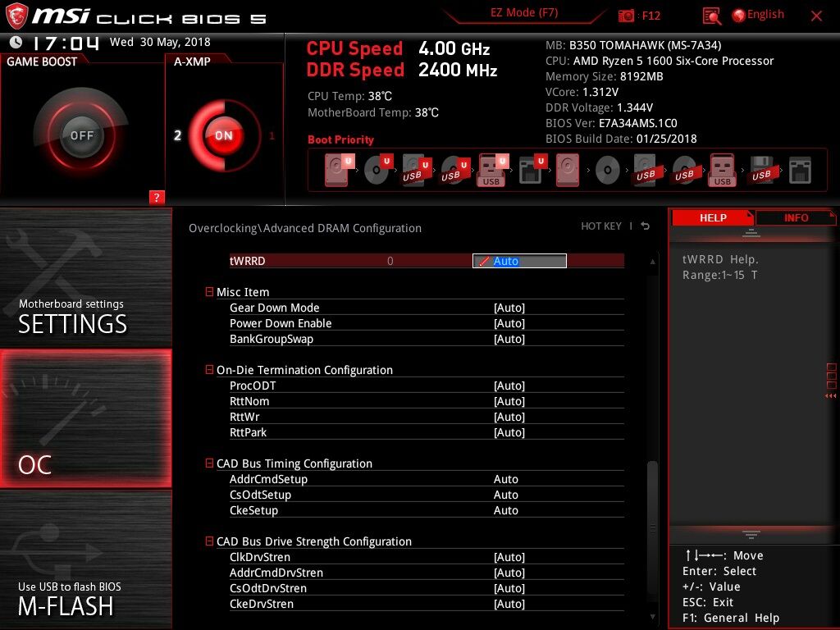Toggle the Game Boost OFF knob
Image resolution: width=840 pixels, height=630 pixels.
click(81, 135)
